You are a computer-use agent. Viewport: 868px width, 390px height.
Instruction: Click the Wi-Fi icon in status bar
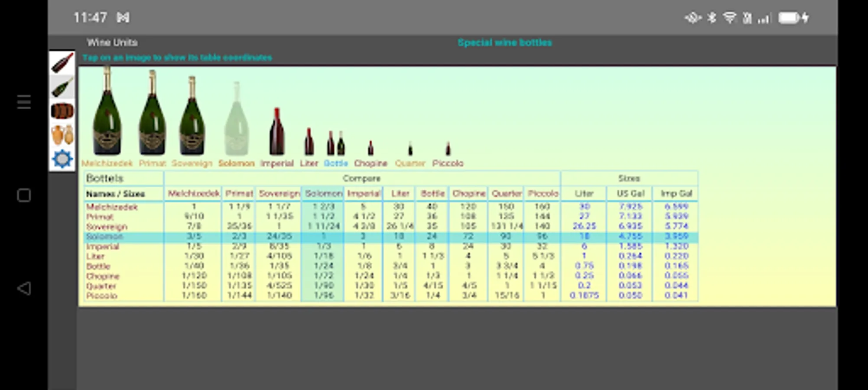[730, 18]
